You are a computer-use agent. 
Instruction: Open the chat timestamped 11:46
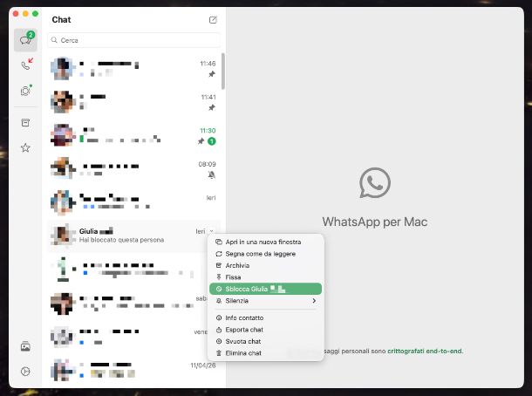click(x=134, y=69)
